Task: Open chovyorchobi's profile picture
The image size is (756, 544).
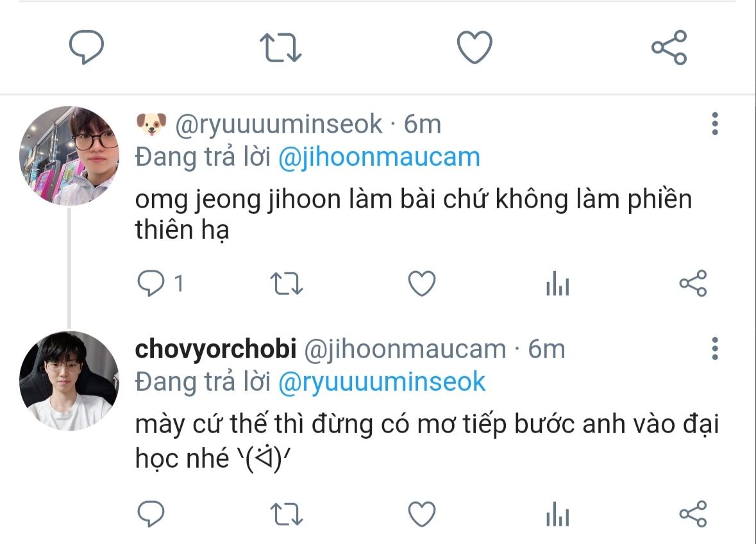Action: (69, 381)
